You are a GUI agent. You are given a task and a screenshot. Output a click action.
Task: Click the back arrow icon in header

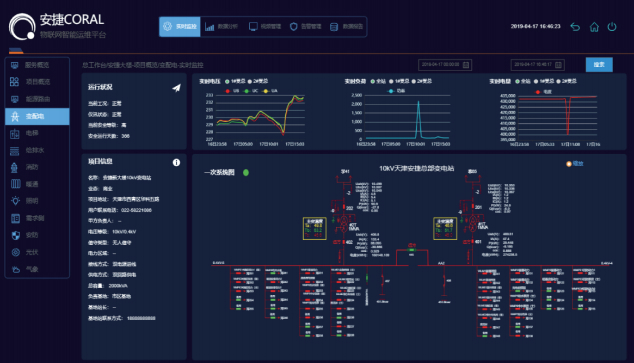coord(575,27)
